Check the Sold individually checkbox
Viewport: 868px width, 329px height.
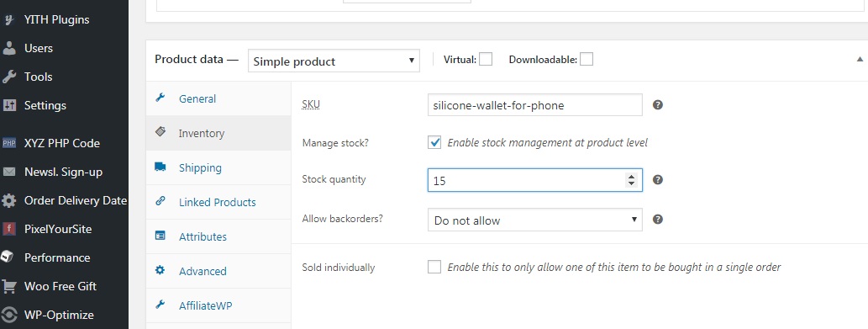(x=434, y=267)
